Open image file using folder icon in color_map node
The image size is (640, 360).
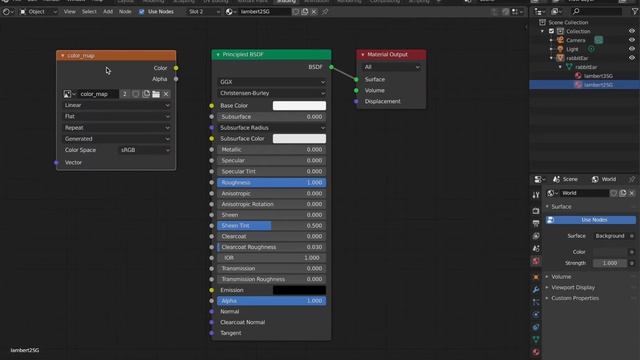point(156,94)
